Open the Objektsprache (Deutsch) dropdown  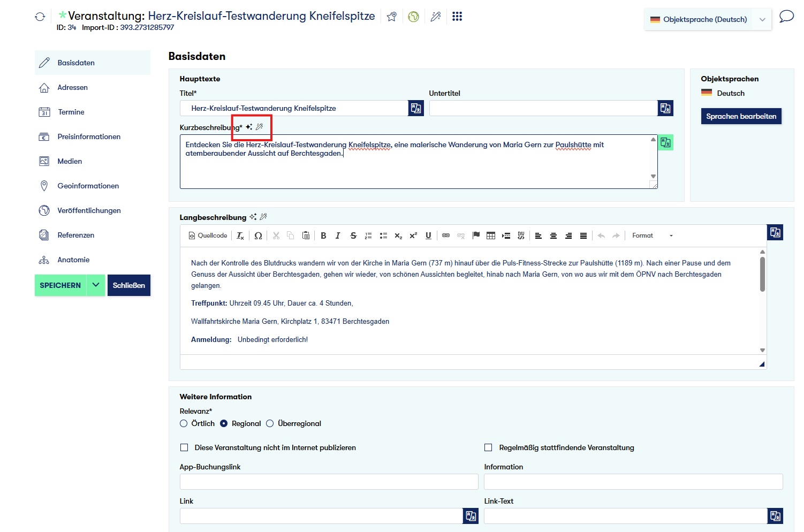pyautogui.click(x=708, y=19)
